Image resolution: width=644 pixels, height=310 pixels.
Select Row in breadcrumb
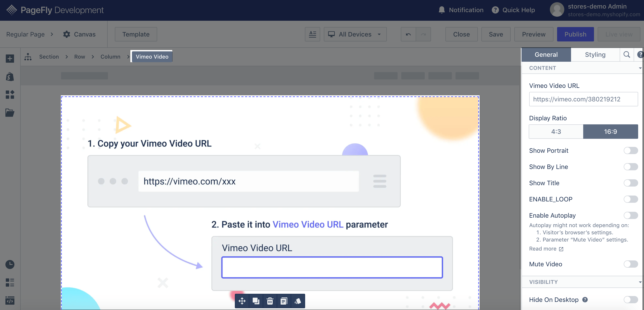[x=79, y=57]
